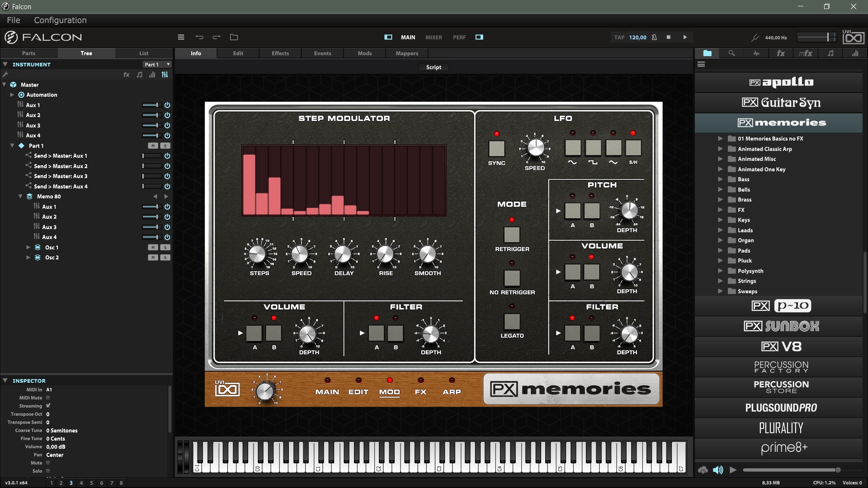Toggle the speaker preview icon in browser
The image size is (868, 488).
(x=718, y=470)
